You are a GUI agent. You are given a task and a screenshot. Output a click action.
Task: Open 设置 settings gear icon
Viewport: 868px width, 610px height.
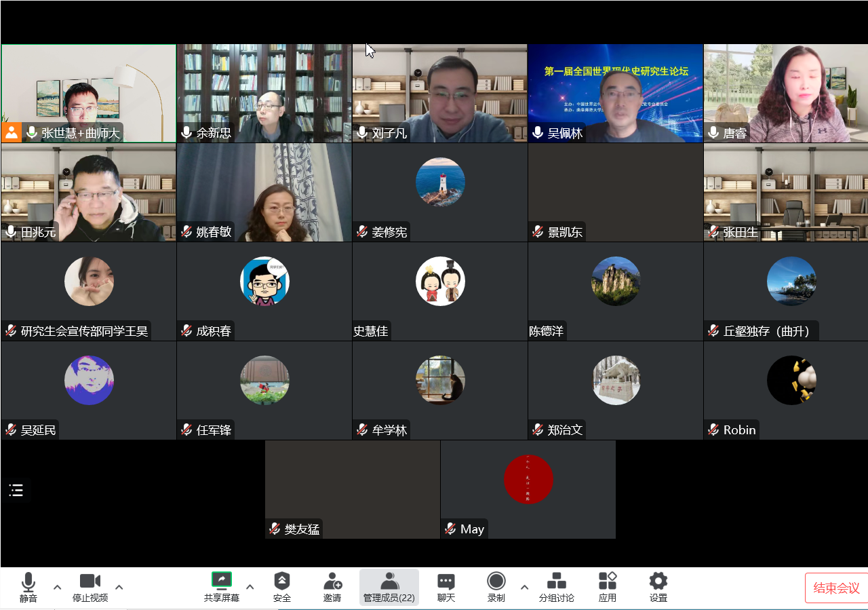[658, 582]
